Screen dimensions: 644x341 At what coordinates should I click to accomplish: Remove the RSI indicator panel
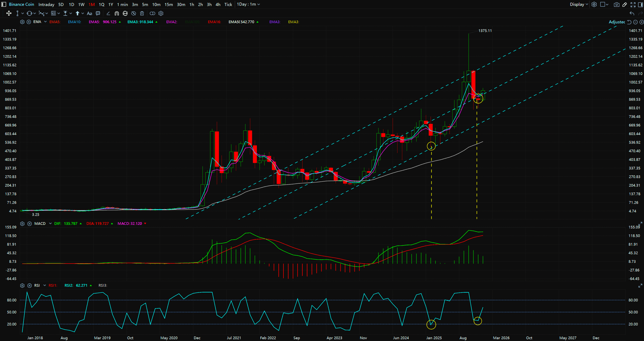tap(29, 285)
